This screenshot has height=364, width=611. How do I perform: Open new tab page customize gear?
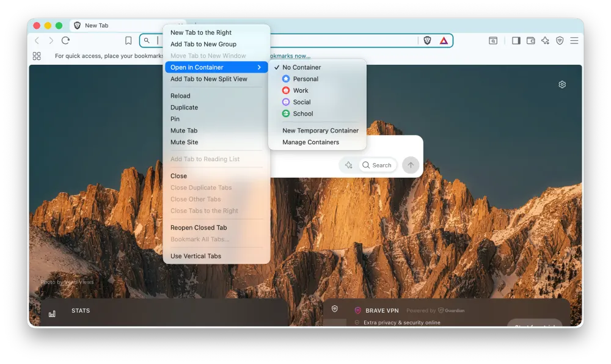click(562, 84)
